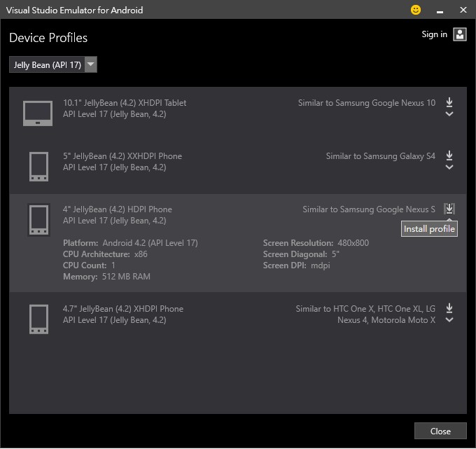Install the 5" JellyBean XXHDPI Phone profile
The image size is (476, 449).
click(x=449, y=156)
